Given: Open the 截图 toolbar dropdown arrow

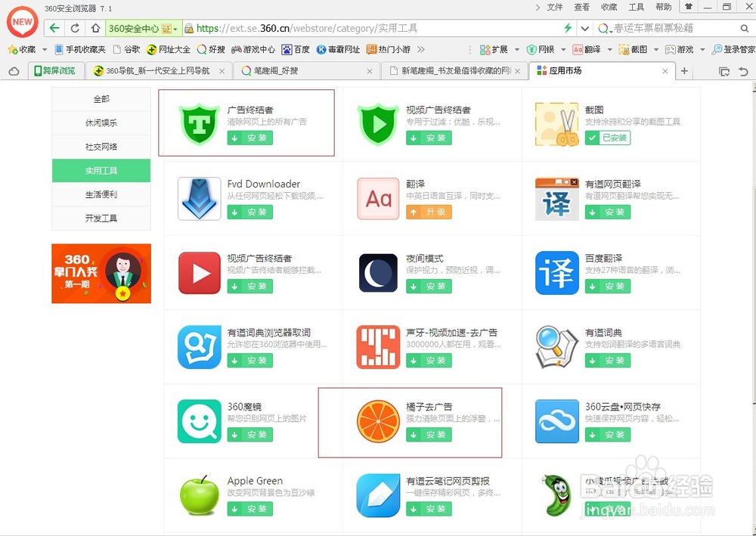Looking at the screenshot, I should point(655,50).
